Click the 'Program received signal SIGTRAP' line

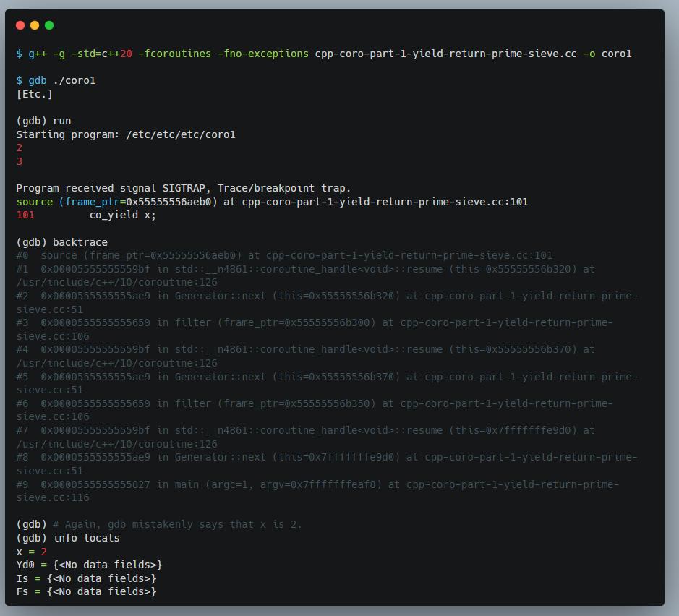(183, 188)
